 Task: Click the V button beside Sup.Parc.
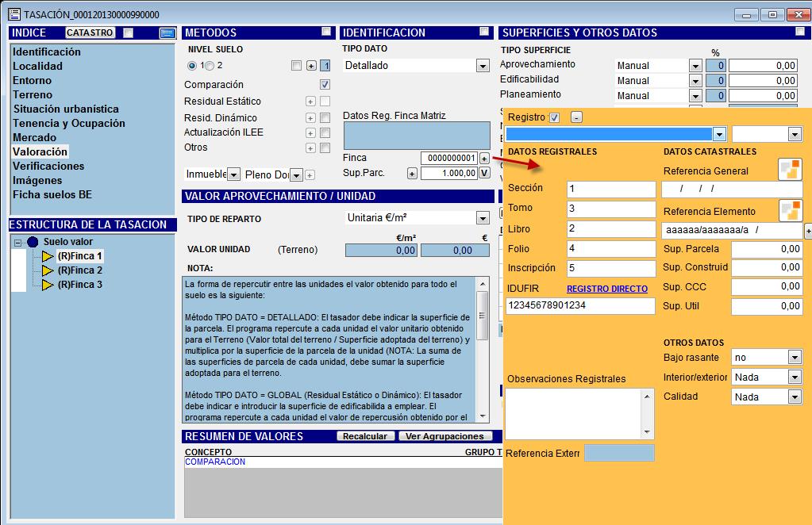point(484,173)
